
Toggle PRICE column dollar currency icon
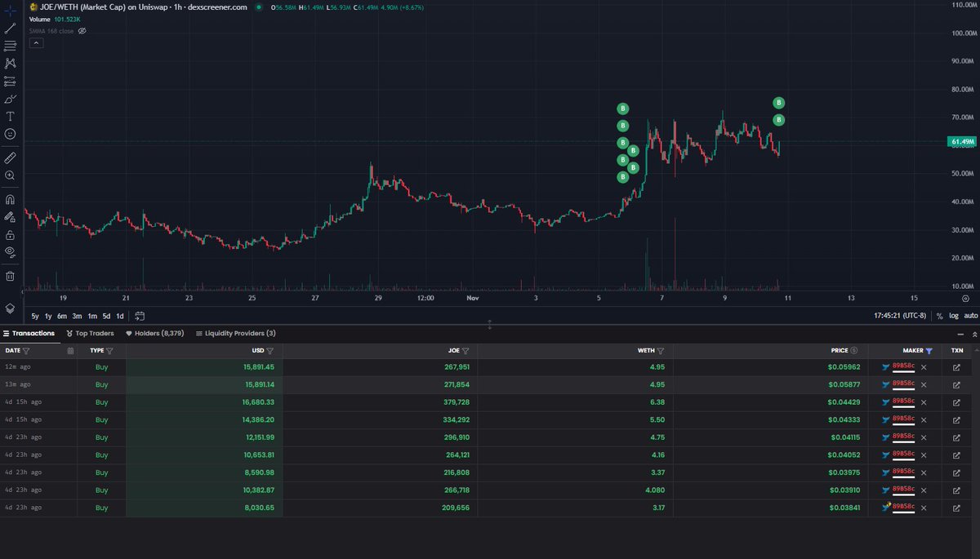853,350
